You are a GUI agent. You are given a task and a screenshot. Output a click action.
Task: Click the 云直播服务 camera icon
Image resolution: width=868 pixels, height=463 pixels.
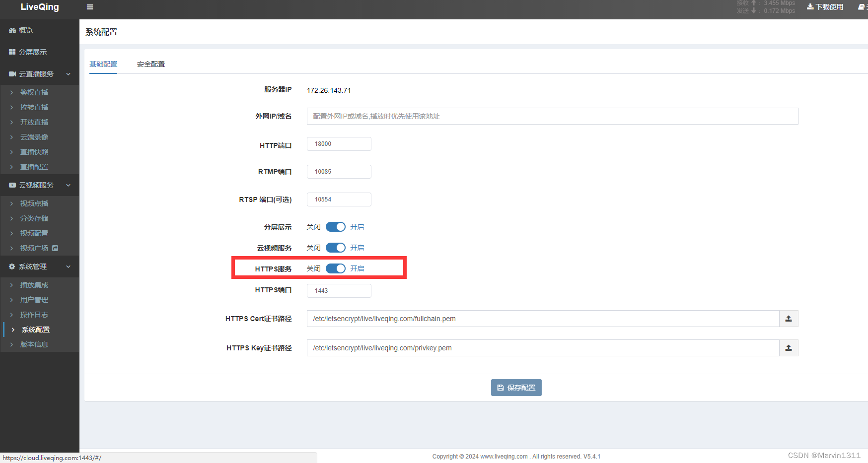(12, 74)
